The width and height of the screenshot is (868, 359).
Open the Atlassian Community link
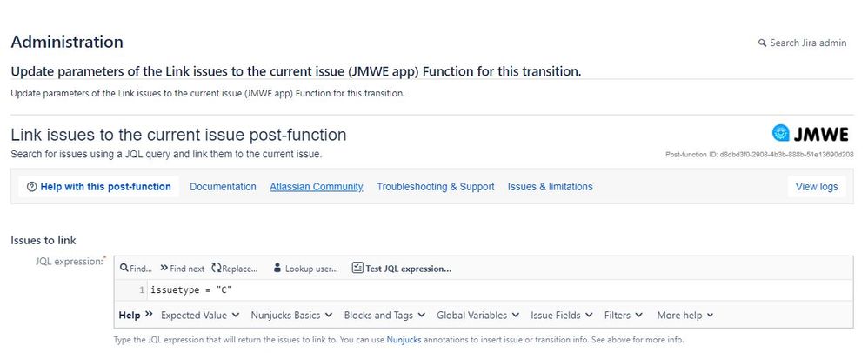(x=316, y=187)
